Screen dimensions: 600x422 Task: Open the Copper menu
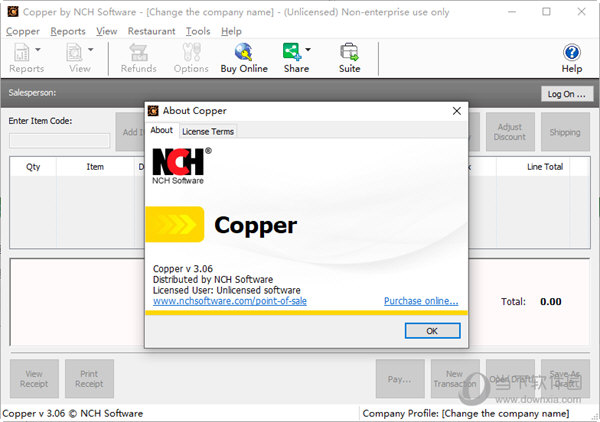coord(23,31)
